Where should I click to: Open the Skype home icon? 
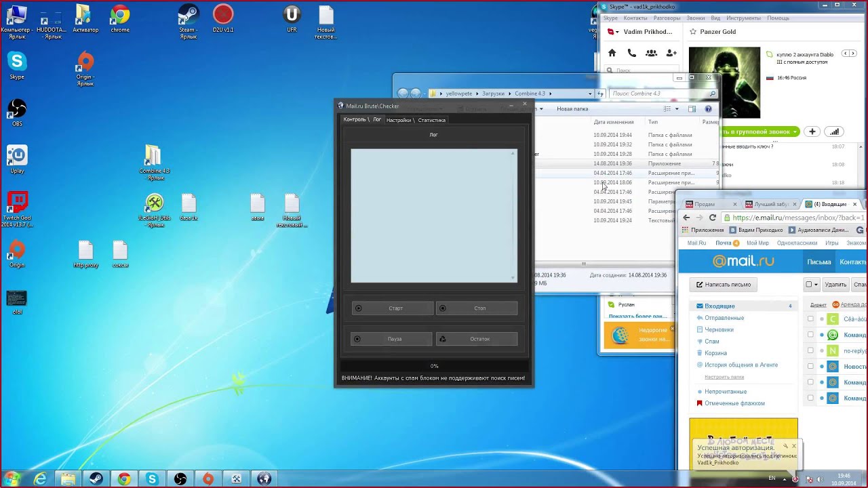click(612, 53)
